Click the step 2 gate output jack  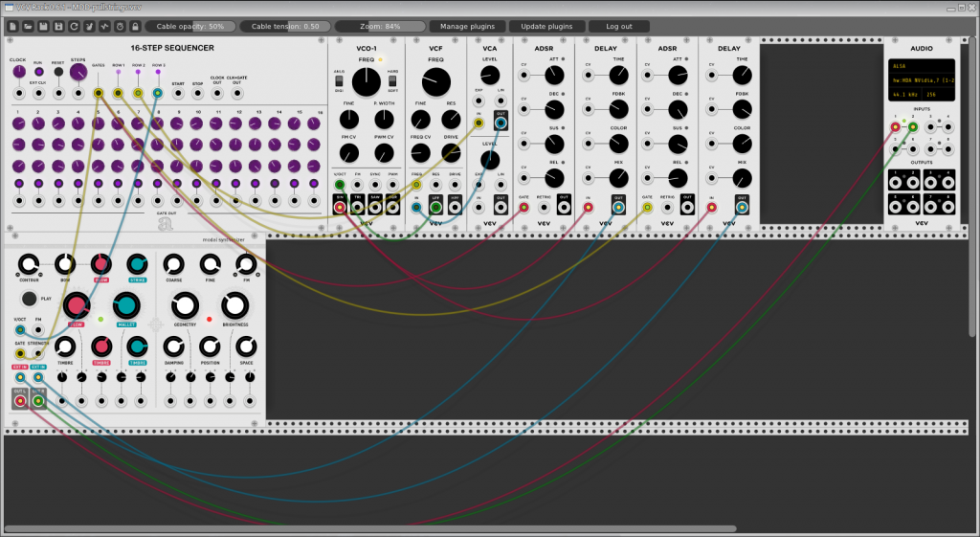tap(38, 201)
